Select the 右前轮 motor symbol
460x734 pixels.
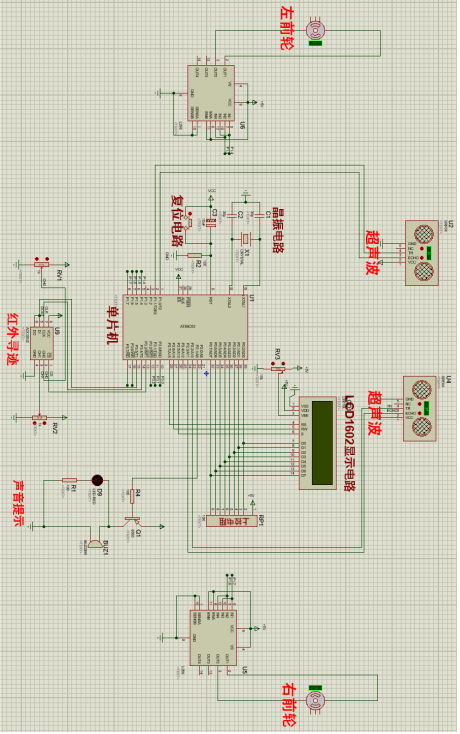(x=315, y=701)
